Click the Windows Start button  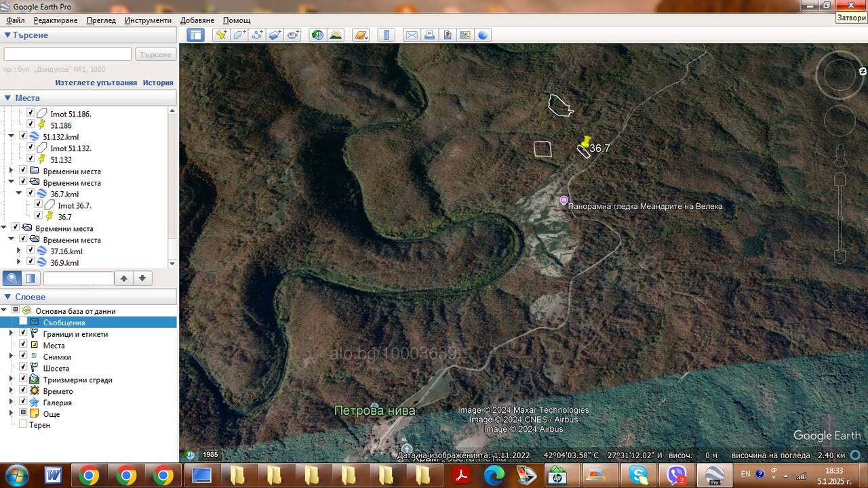(16, 475)
